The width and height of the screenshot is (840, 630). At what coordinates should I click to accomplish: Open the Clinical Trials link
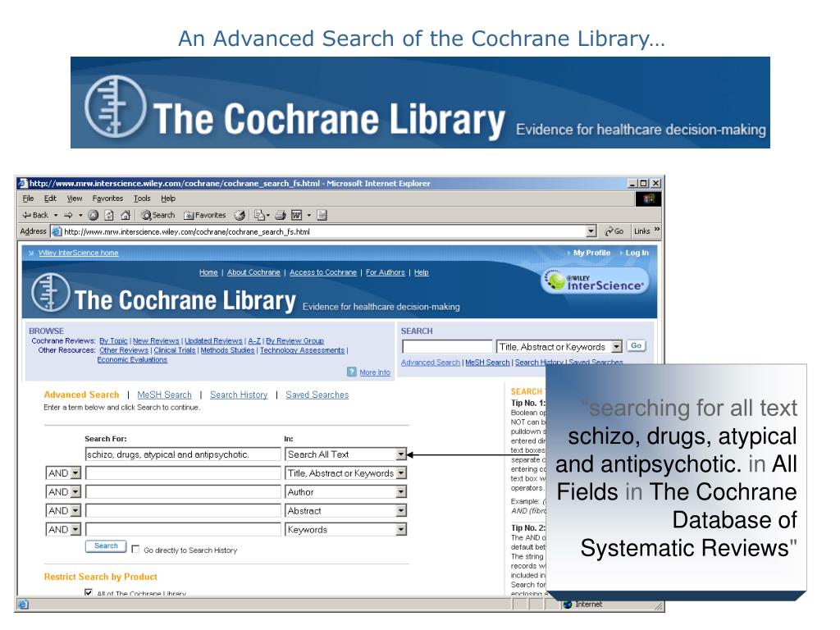coord(175,350)
